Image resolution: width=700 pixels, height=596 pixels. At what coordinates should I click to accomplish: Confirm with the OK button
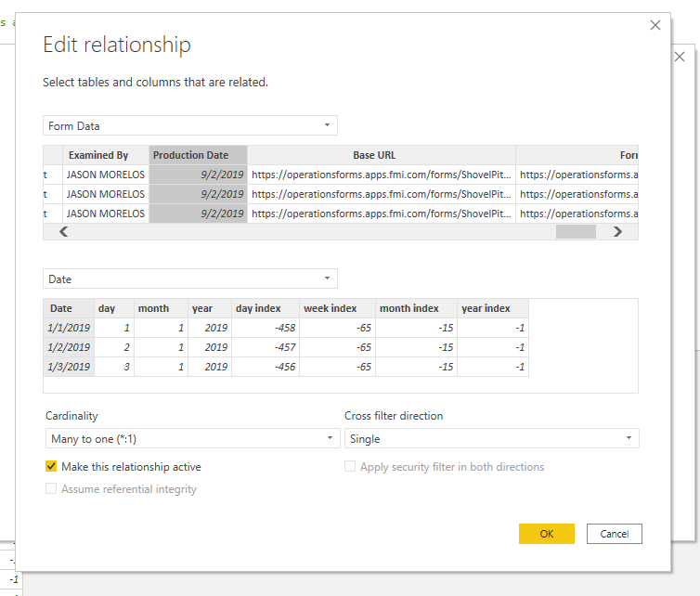547,534
